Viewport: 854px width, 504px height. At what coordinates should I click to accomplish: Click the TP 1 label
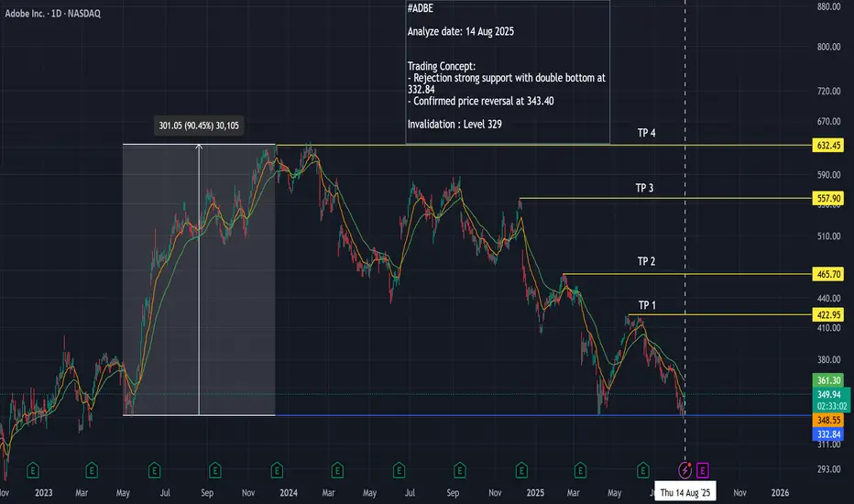647,305
